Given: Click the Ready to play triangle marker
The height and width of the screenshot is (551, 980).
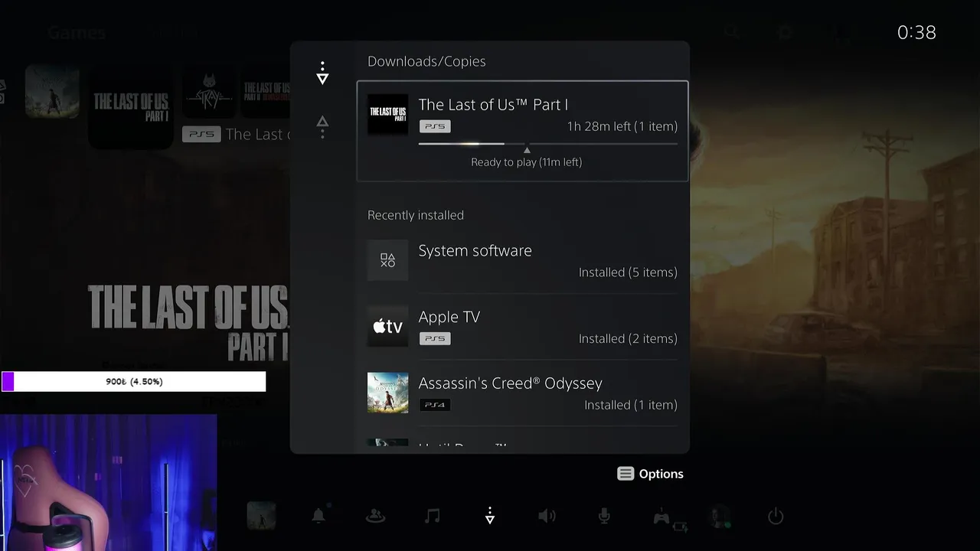Looking at the screenshot, I should [x=527, y=150].
